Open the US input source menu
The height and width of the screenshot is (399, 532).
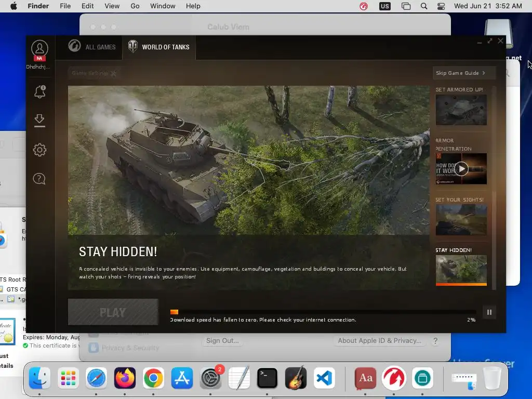click(385, 6)
